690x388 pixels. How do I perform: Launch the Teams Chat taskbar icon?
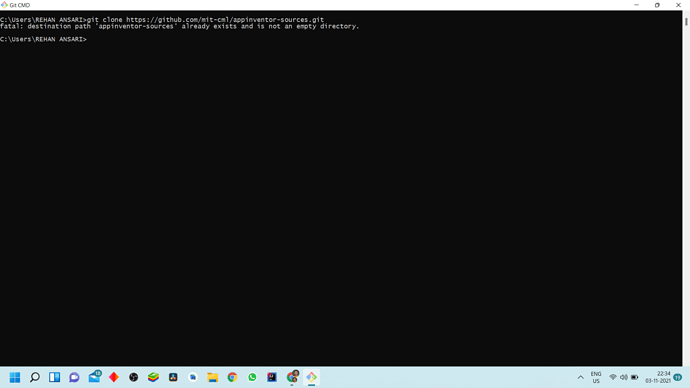pyautogui.click(x=74, y=377)
